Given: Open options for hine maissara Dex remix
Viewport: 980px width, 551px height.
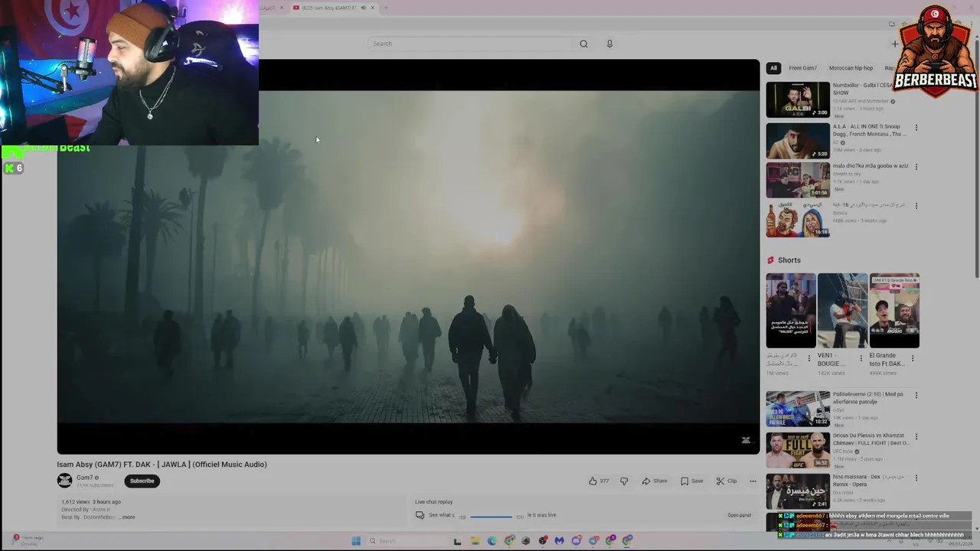Looking at the screenshot, I should point(916,478).
